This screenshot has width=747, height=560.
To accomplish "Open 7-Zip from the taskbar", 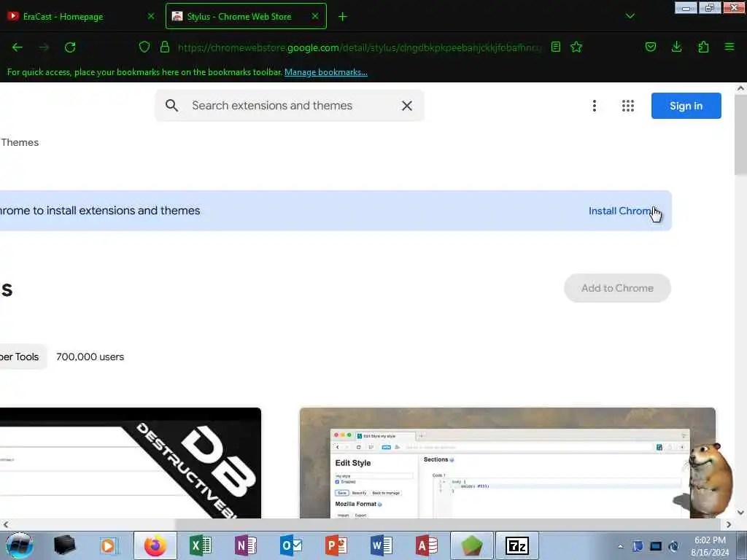I will point(517,545).
